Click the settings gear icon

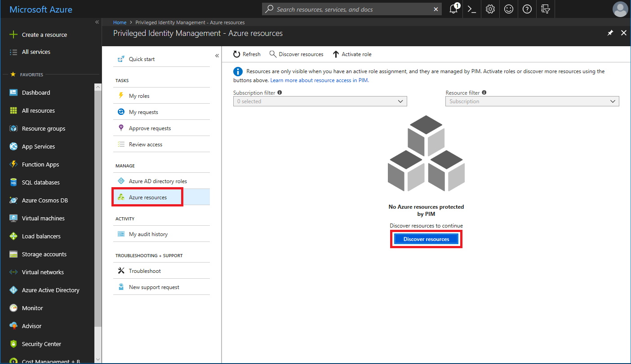click(x=490, y=9)
